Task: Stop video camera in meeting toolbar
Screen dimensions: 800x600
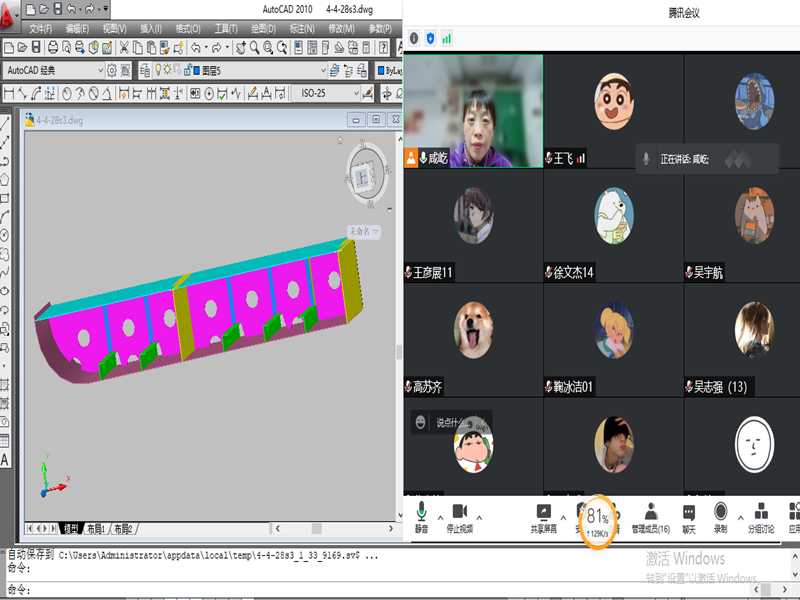Action: tap(460, 516)
